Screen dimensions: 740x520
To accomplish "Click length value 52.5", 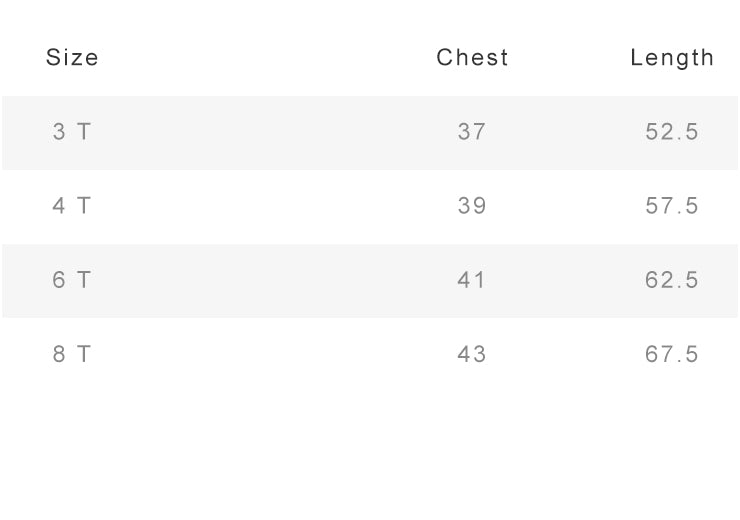I will coord(672,132).
